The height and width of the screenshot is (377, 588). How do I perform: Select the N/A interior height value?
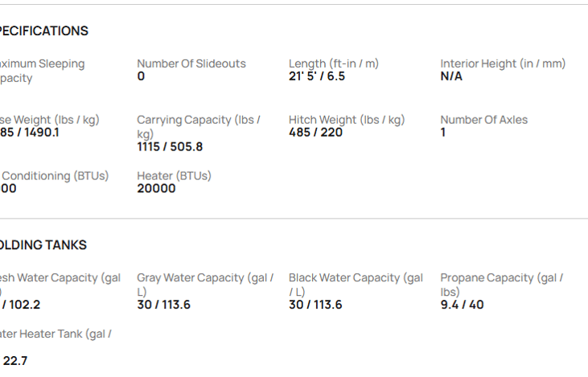point(451,76)
